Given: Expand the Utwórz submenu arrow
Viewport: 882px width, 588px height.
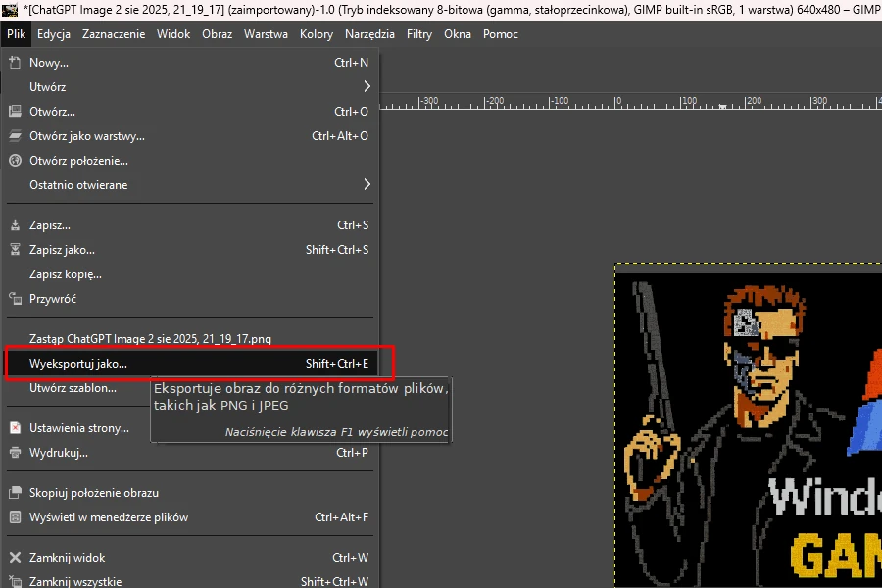Looking at the screenshot, I should point(367,86).
